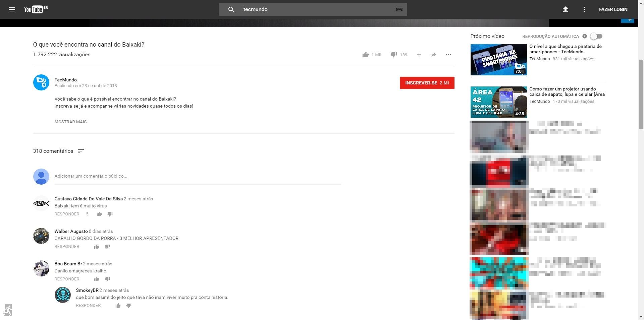
Task: Click the add public comment field
Action: click(x=198, y=176)
